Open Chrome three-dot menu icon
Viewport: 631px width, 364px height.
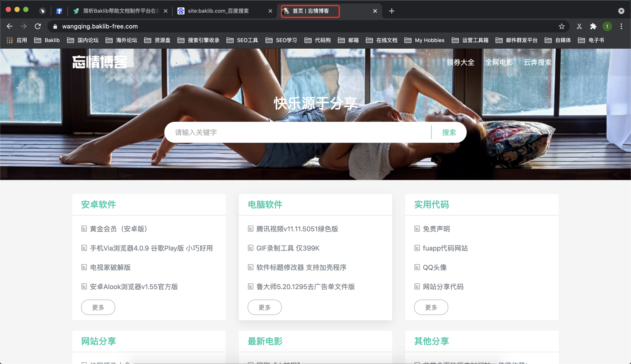coord(621,26)
